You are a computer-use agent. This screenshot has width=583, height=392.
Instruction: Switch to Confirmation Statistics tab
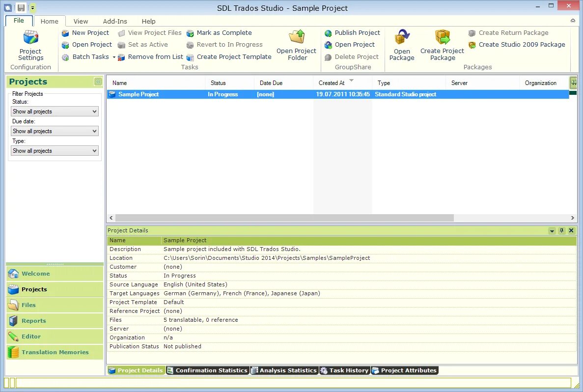tap(207, 370)
